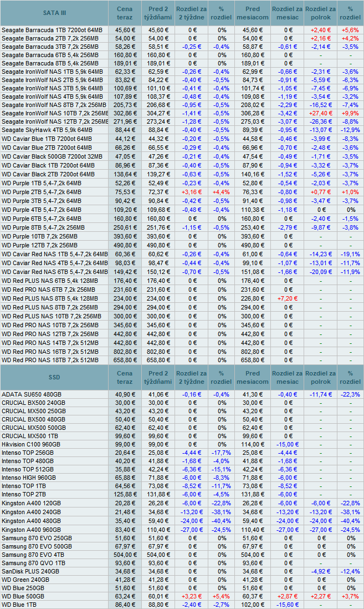Select the WD Red PRO NAS 16TB 7,2k 512MB name
Image resolution: width=364 pixels, height=609 pixels.
50,352
